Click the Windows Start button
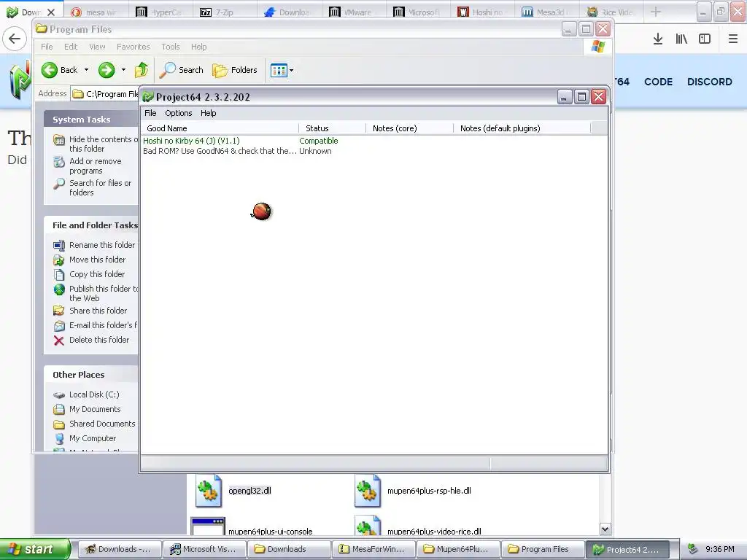747x560 pixels. click(34, 549)
